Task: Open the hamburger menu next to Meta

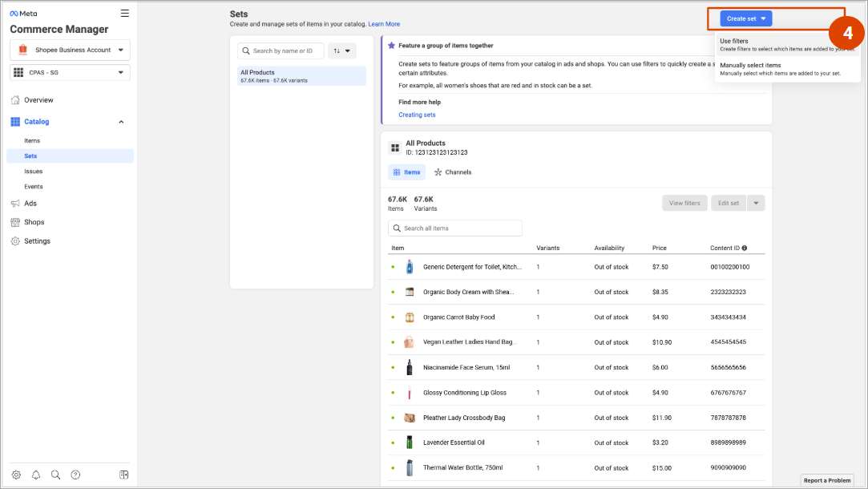Action: pyautogui.click(x=125, y=14)
